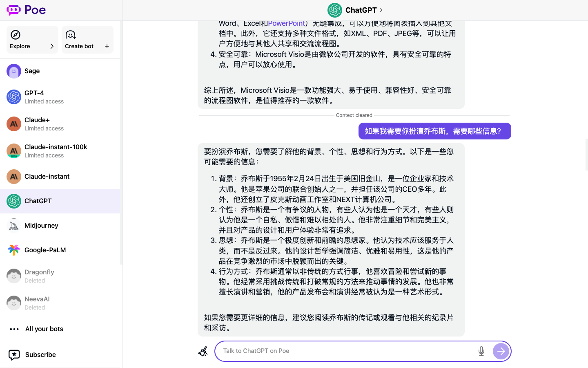Click the ChatGPT icon in the header
The image size is (588, 368).
click(x=335, y=10)
